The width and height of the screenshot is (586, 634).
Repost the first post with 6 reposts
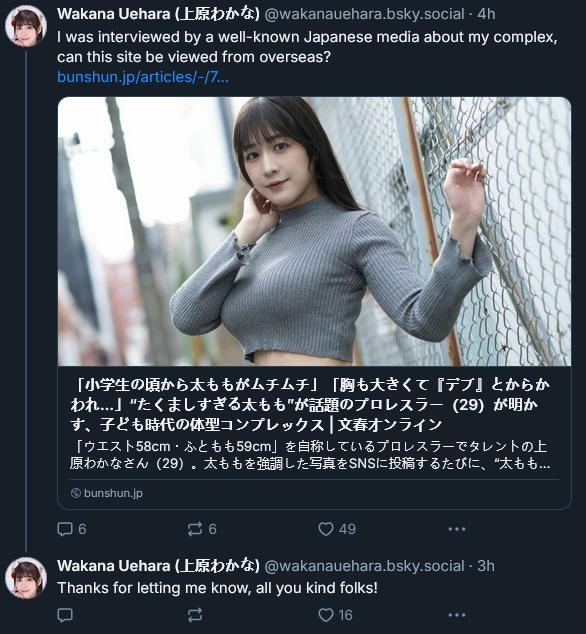[202, 529]
